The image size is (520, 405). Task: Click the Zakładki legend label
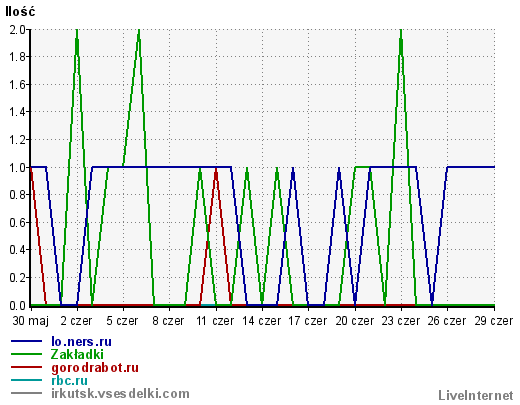[x=77, y=354]
